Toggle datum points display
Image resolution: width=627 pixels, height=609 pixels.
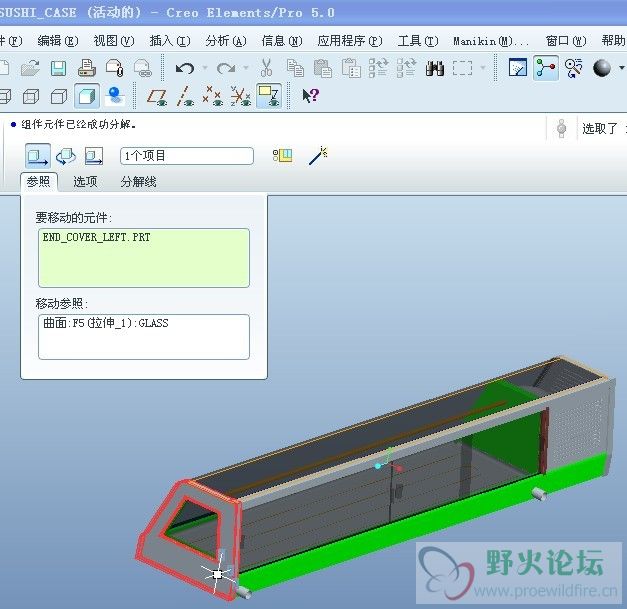[212, 96]
